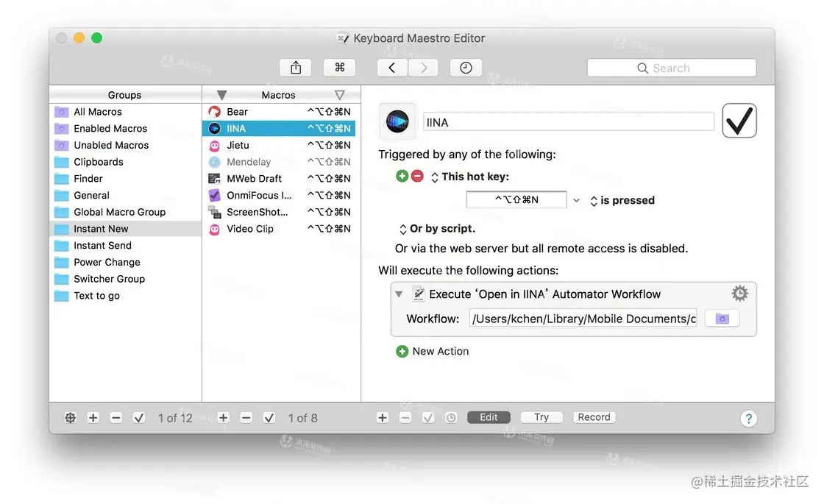This screenshot has height=504, width=824.
Task: Select the Switcher Group
Action: (x=126, y=279)
